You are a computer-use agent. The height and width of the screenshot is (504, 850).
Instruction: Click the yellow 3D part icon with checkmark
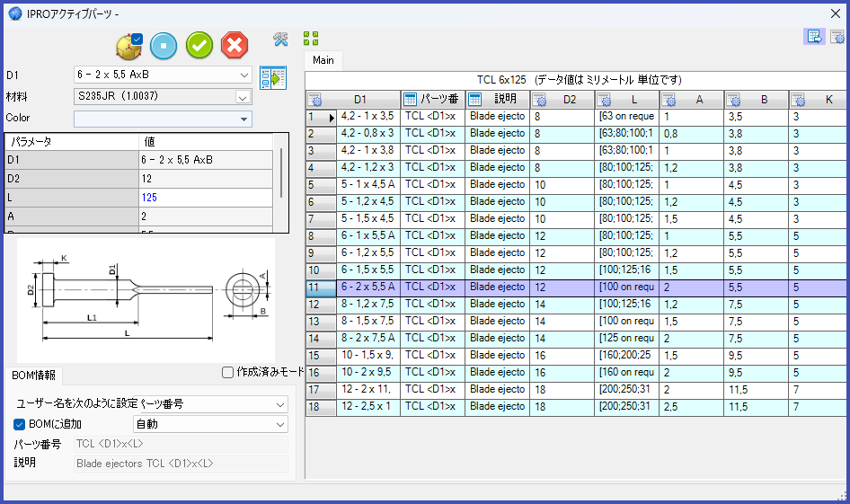(x=129, y=45)
